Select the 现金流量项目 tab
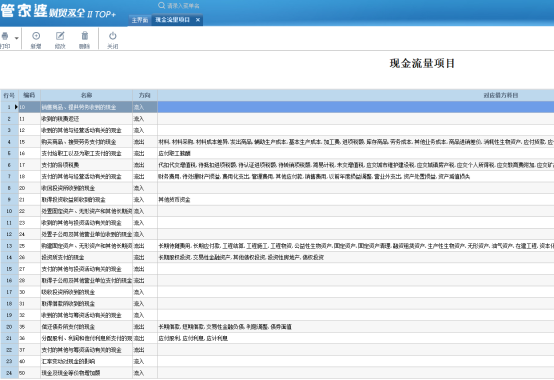The image size is (554, 380). coord(173,20)
